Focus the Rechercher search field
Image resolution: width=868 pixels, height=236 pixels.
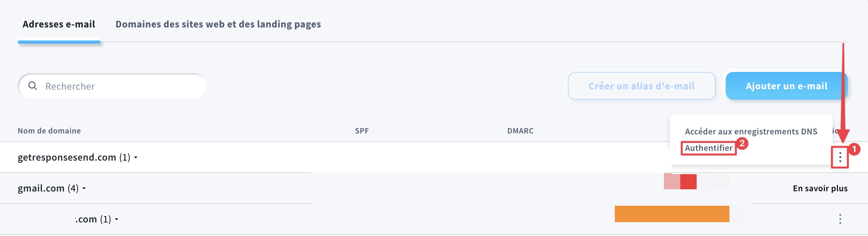pos(121,86)
